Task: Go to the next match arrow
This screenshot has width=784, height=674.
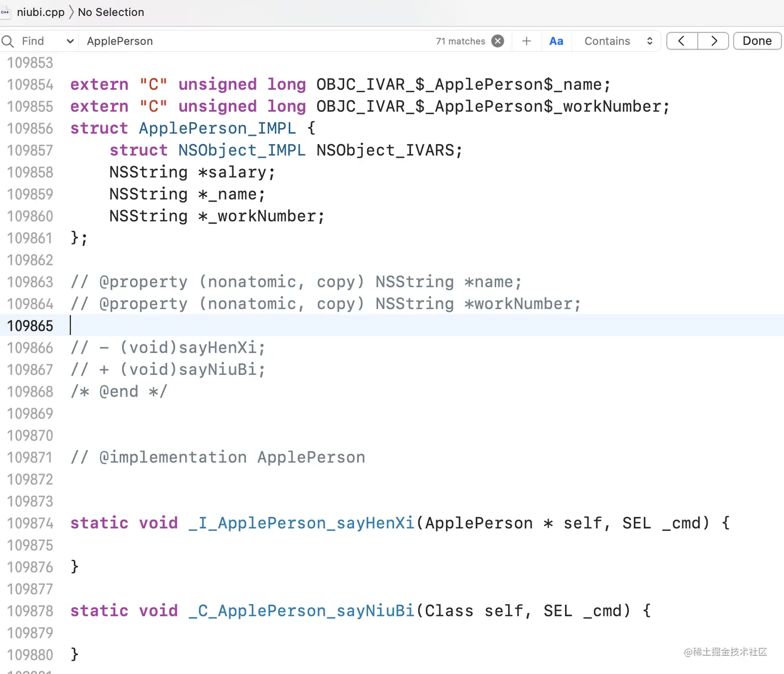Action: pos(713,41)
